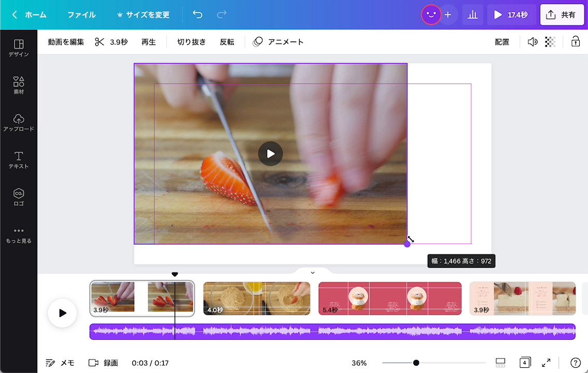Open the 素材 elements panel
The image size is (588, 373).
18,85
